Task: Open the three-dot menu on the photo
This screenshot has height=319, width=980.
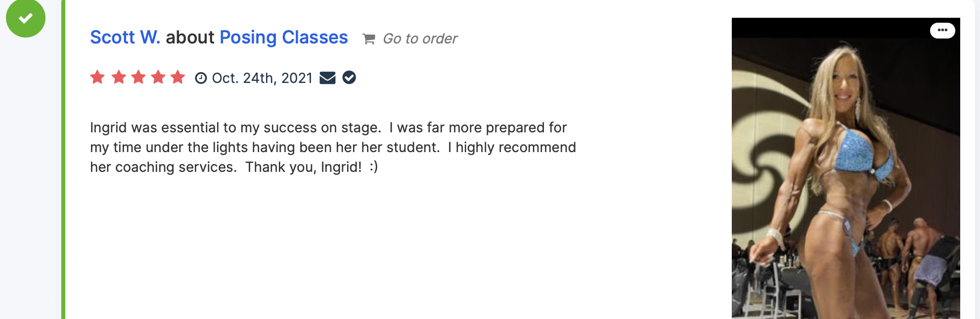Action: pos(942,31)
